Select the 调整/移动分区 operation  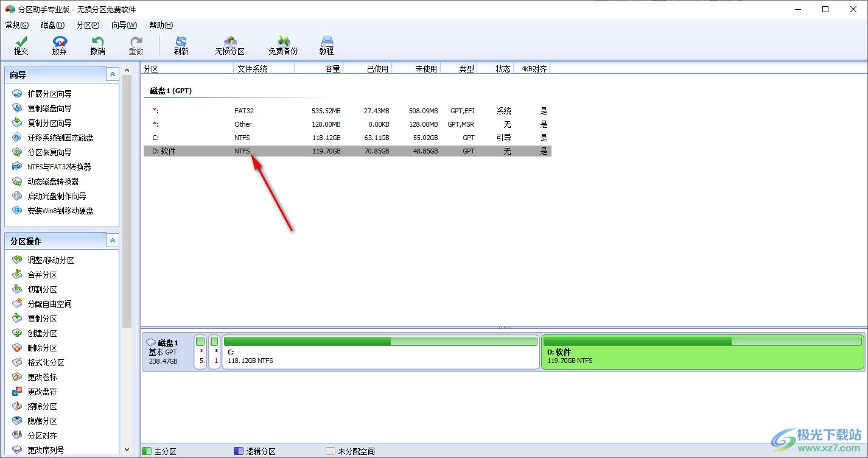[43, 260]
